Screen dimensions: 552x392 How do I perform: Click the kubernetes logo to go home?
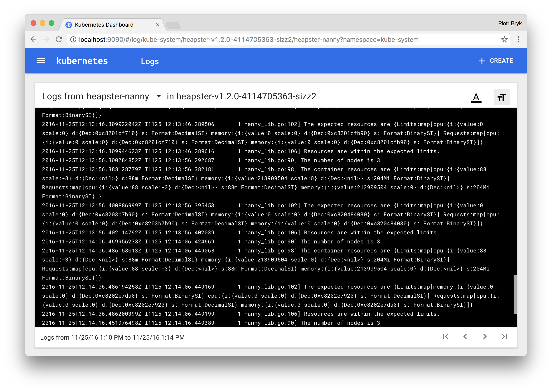coord(82,61)
